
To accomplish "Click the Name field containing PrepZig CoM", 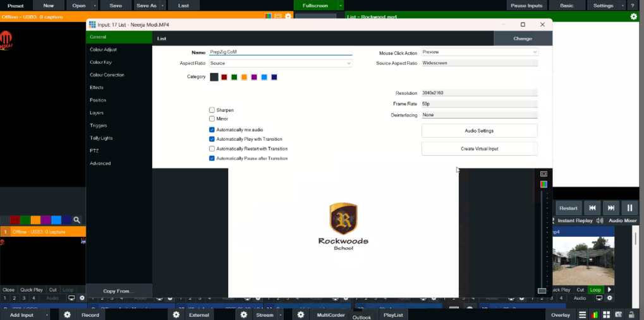I will pos(281,52).
